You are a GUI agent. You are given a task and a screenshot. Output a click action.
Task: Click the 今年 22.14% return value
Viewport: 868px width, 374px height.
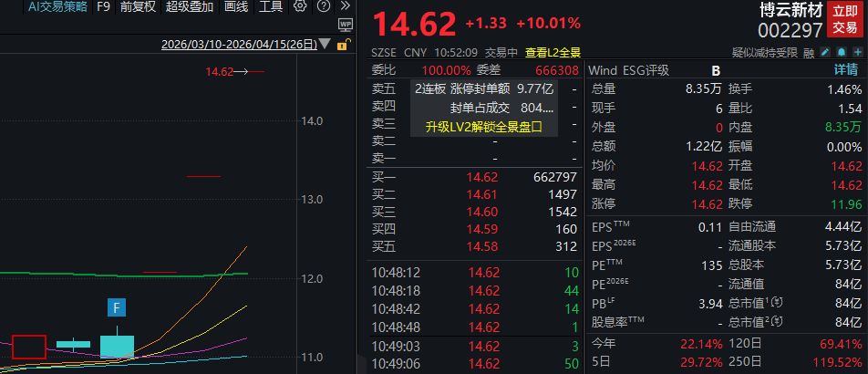pyautogui.click(x=701, y=344)
